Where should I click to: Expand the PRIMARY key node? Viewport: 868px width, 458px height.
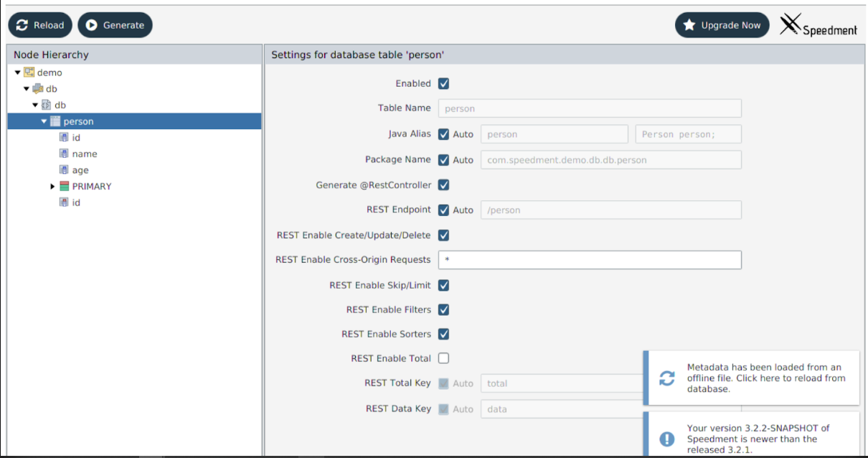pos(53,186)
